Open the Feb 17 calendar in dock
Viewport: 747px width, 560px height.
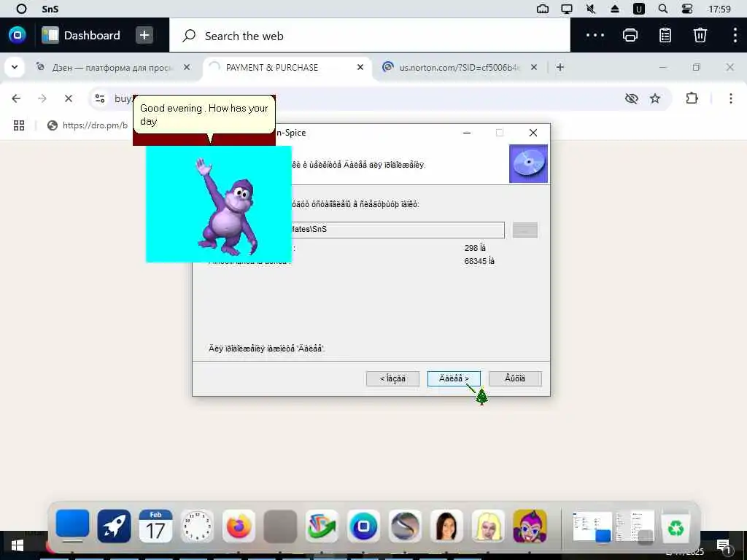tap(155, 526)
